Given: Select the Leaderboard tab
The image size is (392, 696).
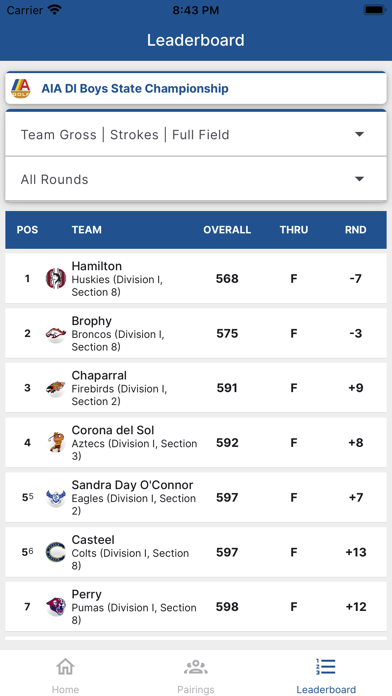Looking at the screenshot, I should (326, 676).
